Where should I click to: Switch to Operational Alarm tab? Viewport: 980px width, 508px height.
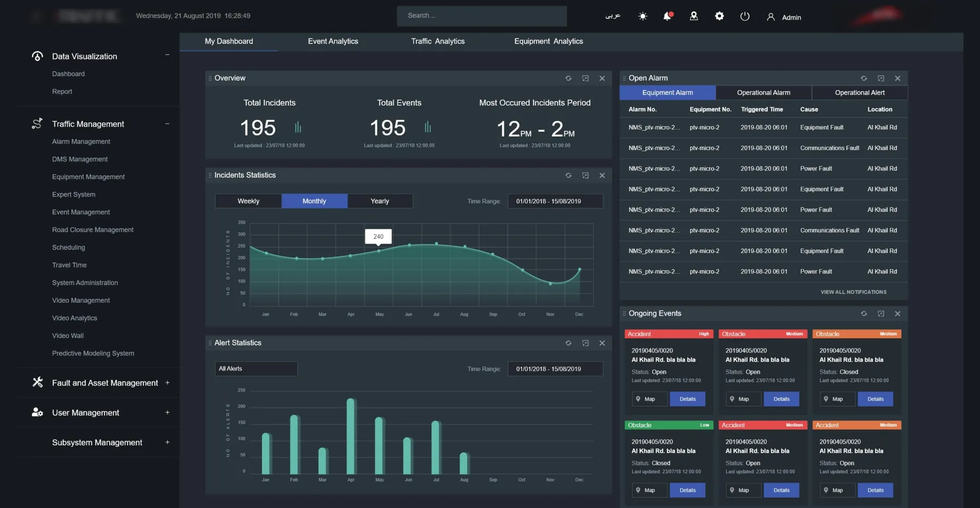pyautogui.click(x=763, y=93)
